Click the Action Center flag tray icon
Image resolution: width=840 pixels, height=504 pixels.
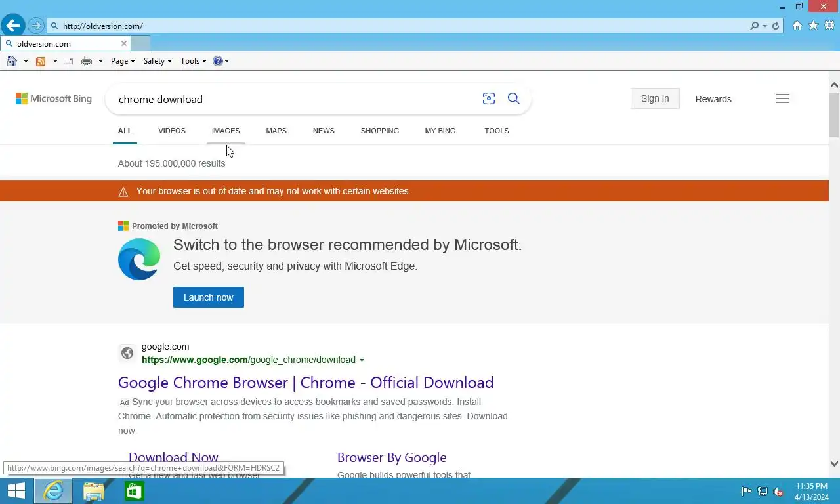[746, 492]
